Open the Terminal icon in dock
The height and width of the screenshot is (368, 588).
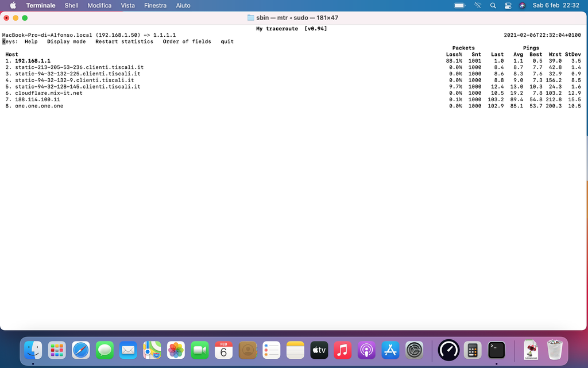pyautogui.click(x=496, y=349)
